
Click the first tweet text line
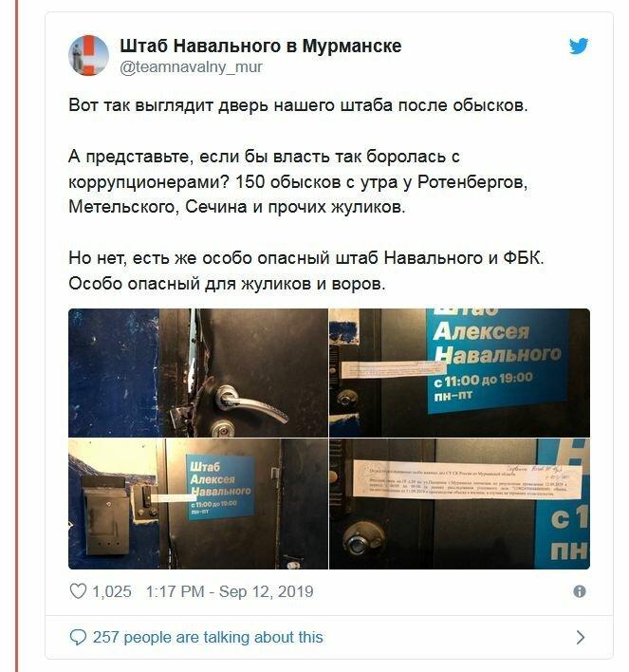pos(298,105)
